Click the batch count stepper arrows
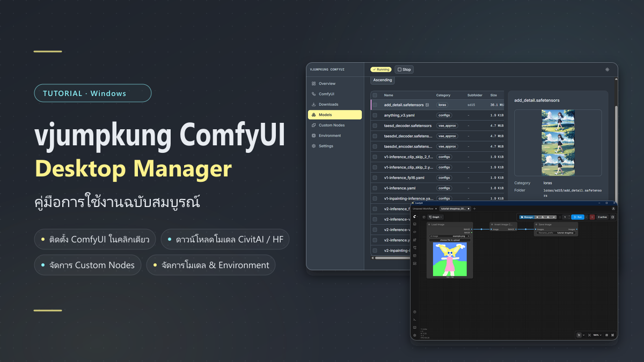This screenshot has width=644, height=362. (x=569, y=217)
